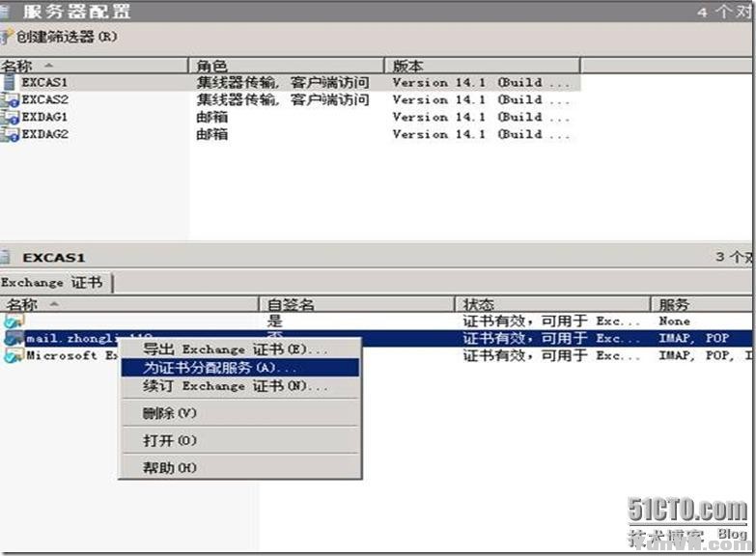Select the Microsoft Ex certificate name
The height and width of the screenshot is (556, 756).
[72, 356]
